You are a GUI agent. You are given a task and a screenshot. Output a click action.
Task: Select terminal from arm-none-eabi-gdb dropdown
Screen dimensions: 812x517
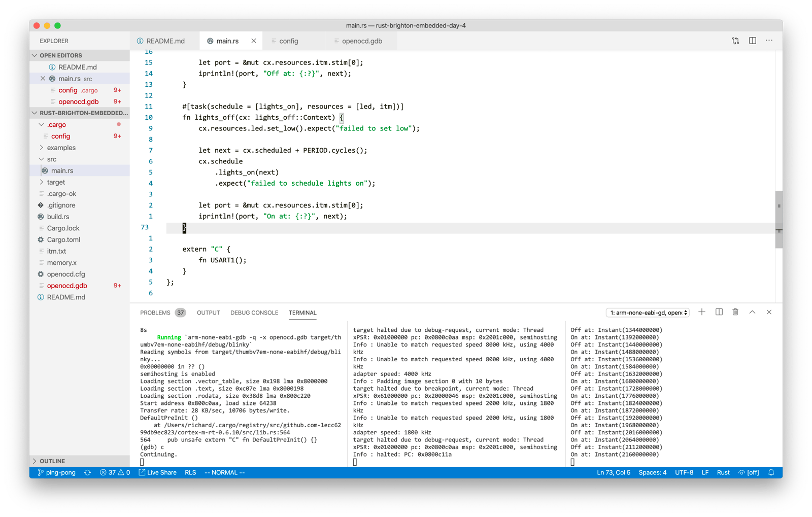click(648, 313)
